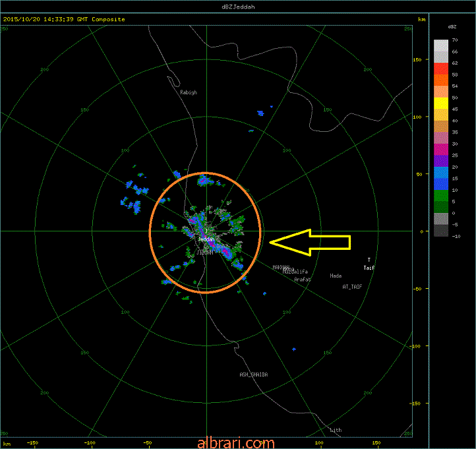Click the Arafat location label

[x=303, y=280]
